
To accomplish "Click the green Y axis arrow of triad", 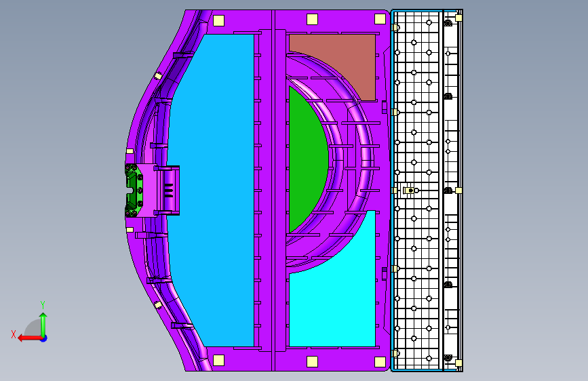I will coord(43,324).
